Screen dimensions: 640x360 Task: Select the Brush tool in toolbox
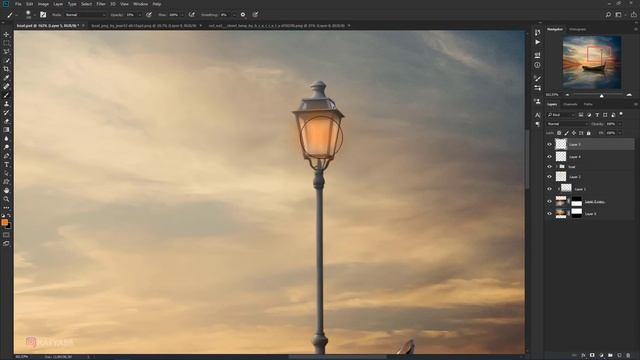point(6,95)
